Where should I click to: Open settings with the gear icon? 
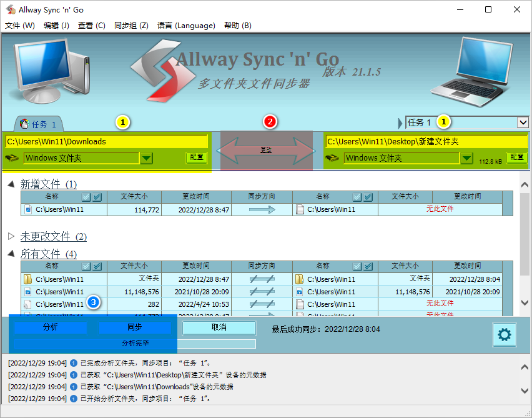click(505, 335)
